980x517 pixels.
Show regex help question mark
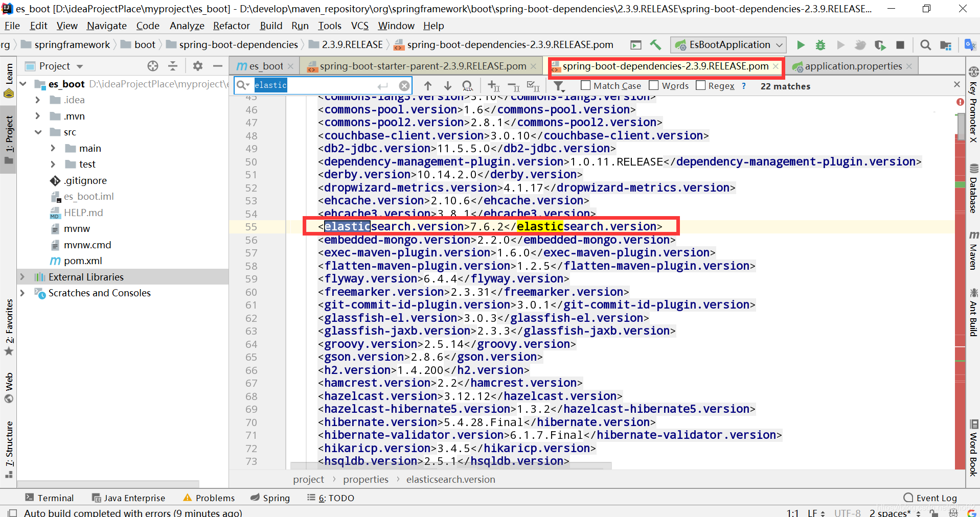(x=744, y=86)
